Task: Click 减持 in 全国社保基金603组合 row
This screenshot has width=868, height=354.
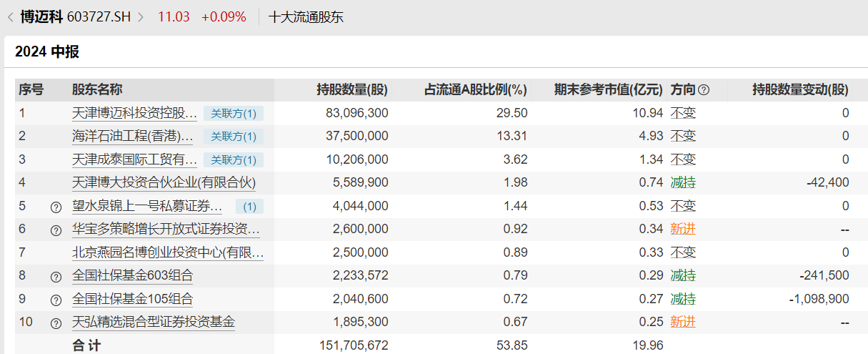Action: click(x=683, y=276)
